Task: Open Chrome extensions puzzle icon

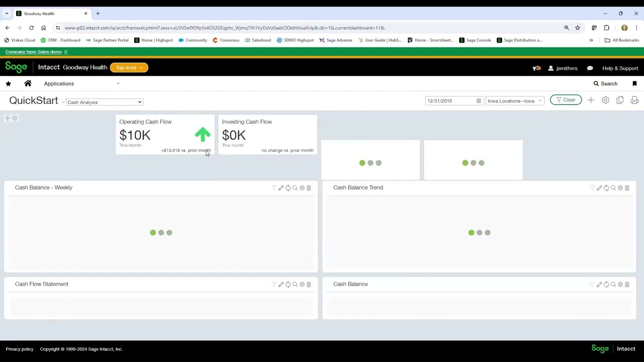Action: [x=606, y=28]
